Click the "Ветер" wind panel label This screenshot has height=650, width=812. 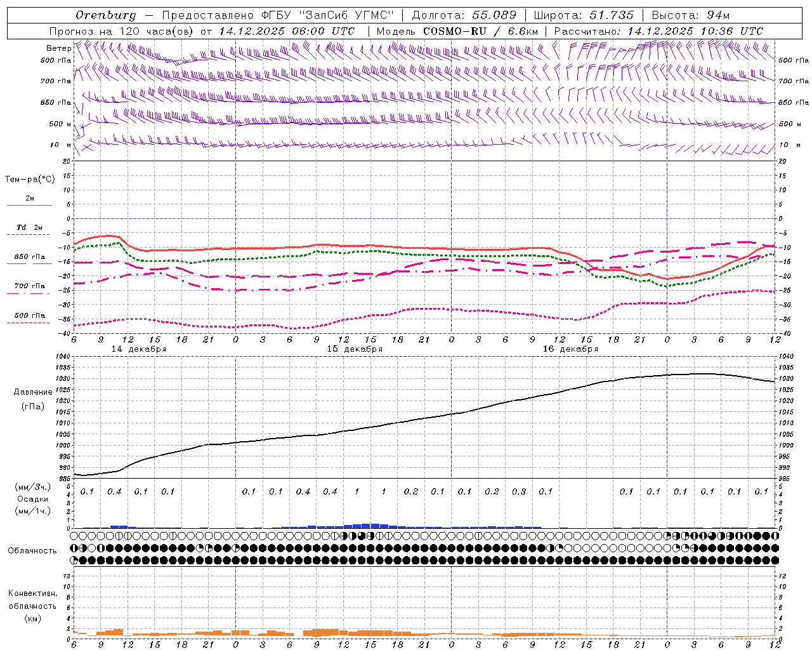(58, 48)
